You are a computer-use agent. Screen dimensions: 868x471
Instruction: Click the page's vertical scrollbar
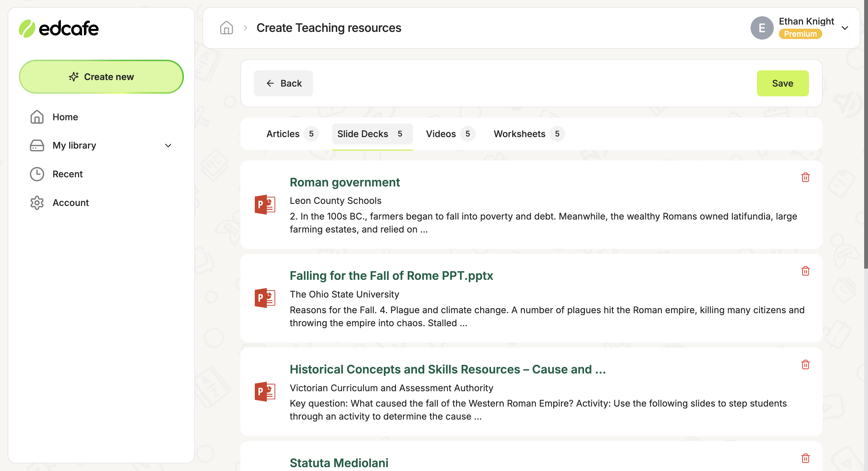tap(865, 135)
